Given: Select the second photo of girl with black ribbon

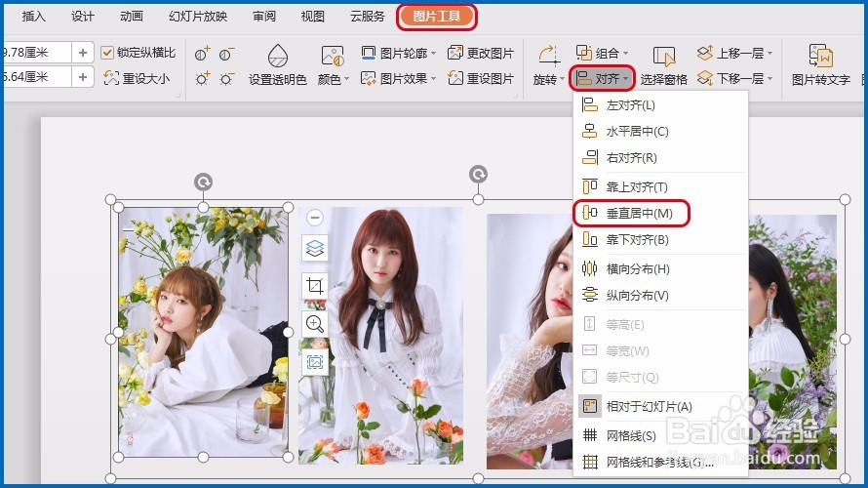Looking at the screenshot, I should click(381, 336).
